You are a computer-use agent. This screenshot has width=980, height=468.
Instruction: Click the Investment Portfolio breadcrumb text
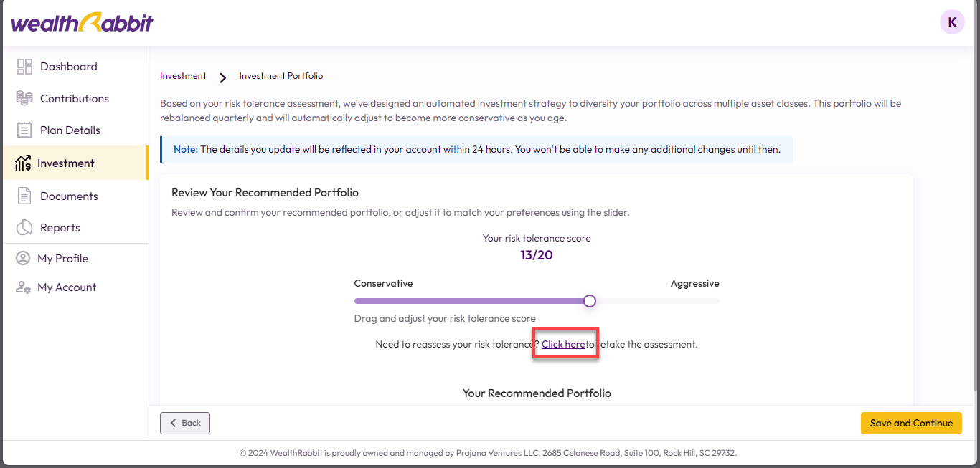[281, 76]
